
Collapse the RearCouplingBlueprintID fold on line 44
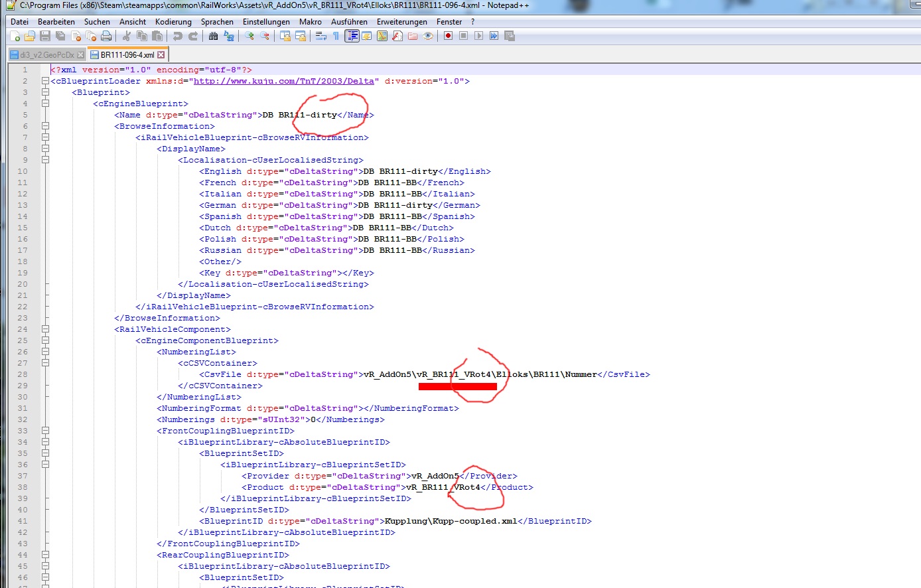45,555
